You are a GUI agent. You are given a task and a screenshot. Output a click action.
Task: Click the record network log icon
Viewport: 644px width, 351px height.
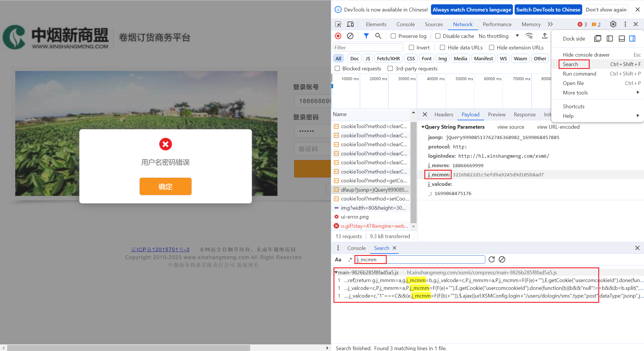pos(338,36)
